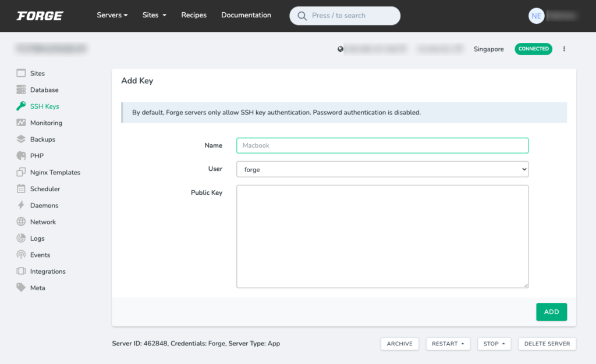Image resolution: width=596 pixels, height=364 pixels.
Task: Open the Daemons section label
Action: (44, 205)
